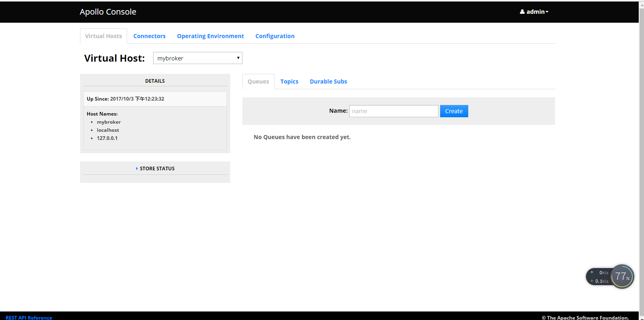The image size is (644, 320).
Task: Open the Durable Subs sub-tab
Action: 328,82
